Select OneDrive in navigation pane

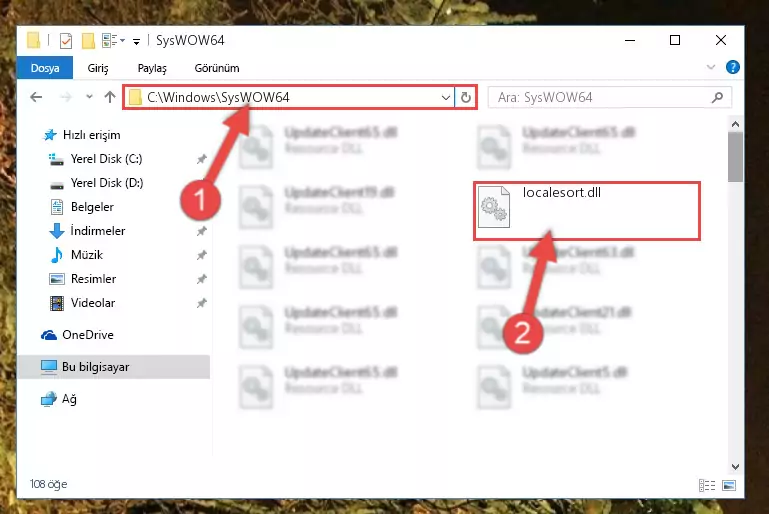point(87,335)
